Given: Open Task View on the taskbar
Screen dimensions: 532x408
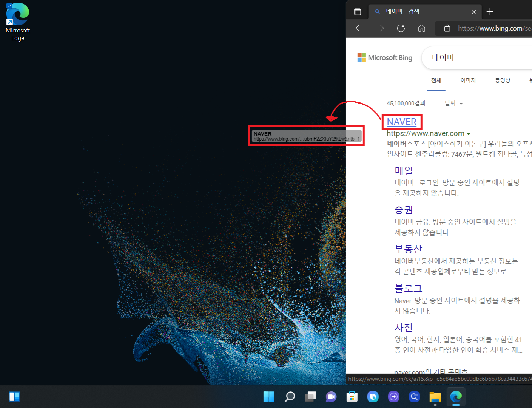Looking at the screenshot, I should point(310,397).
